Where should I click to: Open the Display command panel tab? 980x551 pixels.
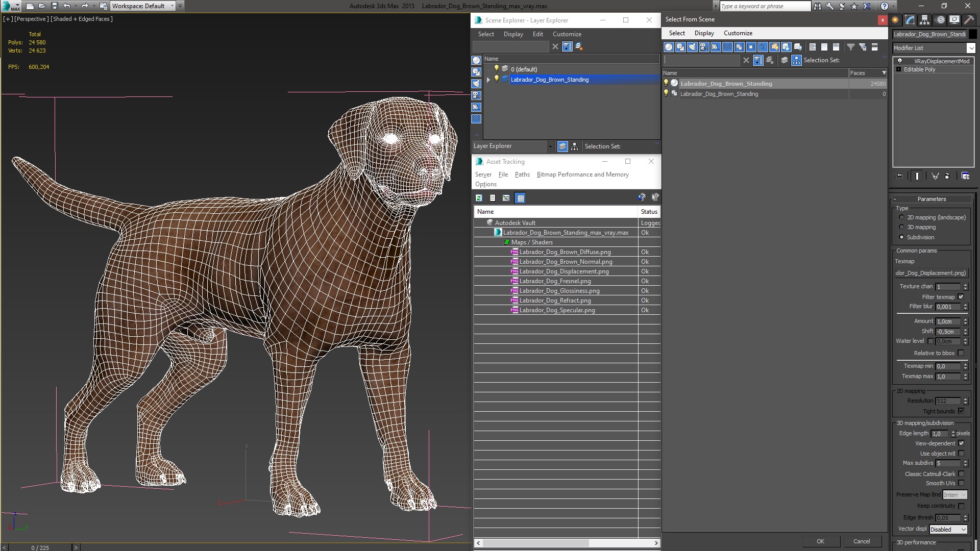[x=954, y=20]
